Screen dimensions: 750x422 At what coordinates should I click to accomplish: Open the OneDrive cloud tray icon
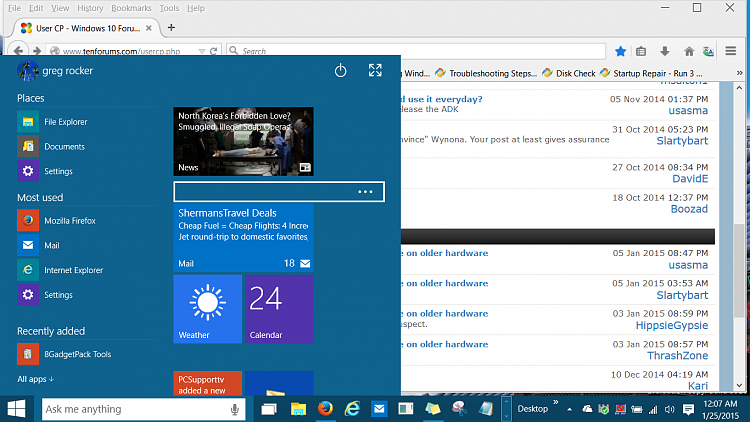[587, 409]
